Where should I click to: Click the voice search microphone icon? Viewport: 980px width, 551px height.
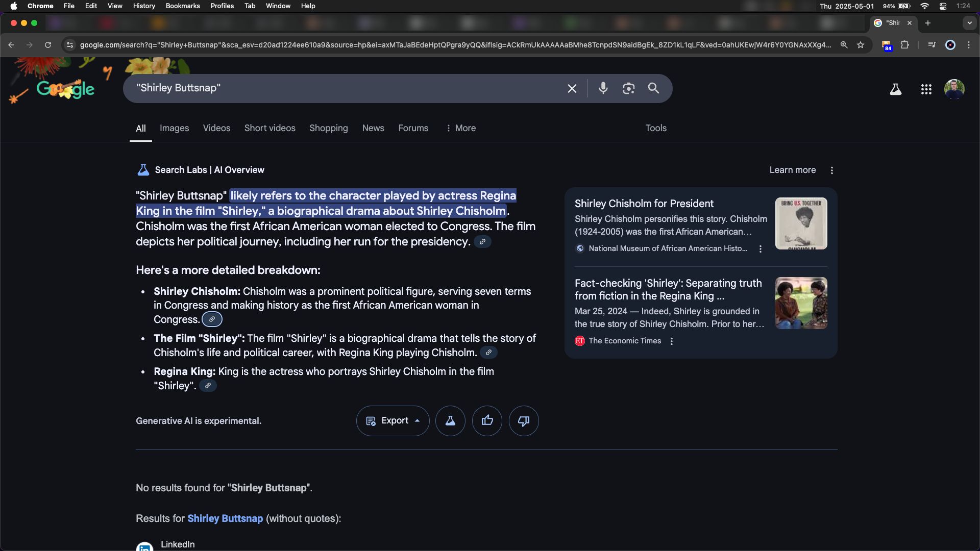pyautogui.click(x=603, y=88)
